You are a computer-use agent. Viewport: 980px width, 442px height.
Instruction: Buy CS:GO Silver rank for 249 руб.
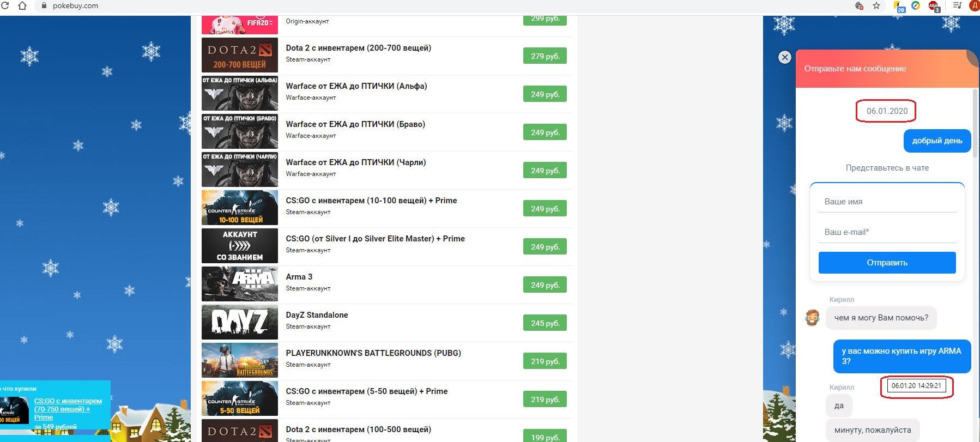click(x=545, y=247)
